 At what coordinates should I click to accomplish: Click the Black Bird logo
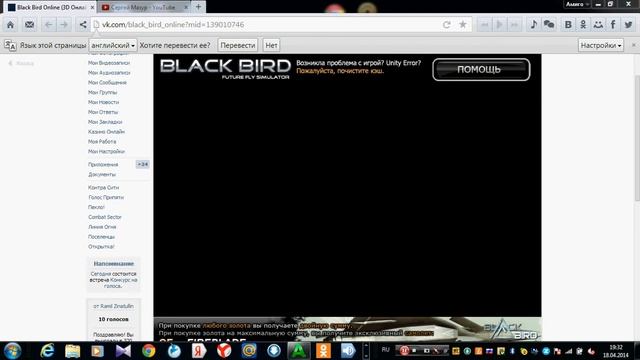click(x=225, y=69)
